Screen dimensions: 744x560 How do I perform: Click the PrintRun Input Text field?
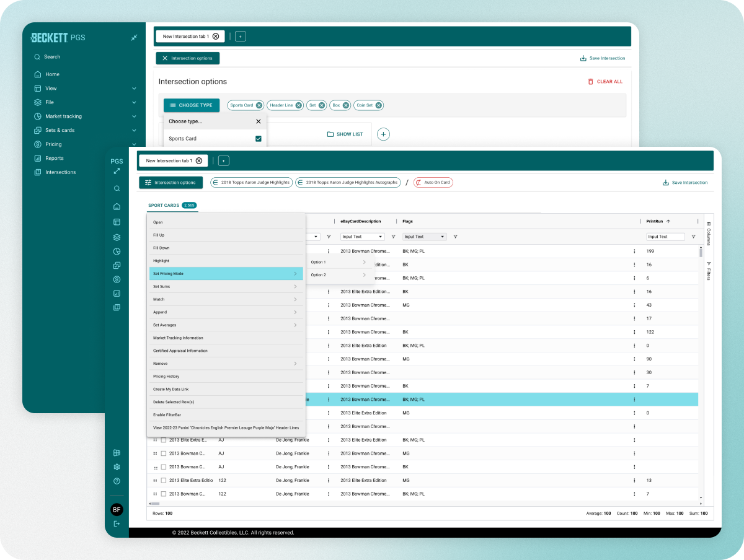(x=666, y=237)
